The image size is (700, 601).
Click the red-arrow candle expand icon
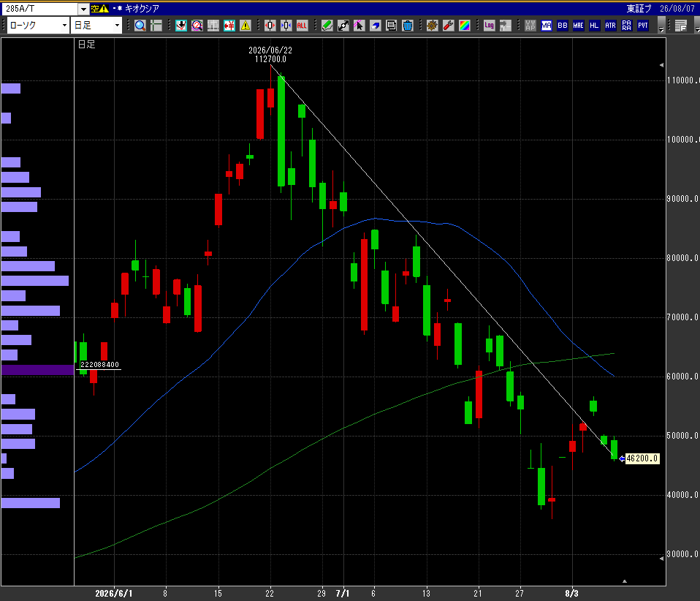pyautogui.click(x=270, y=26)
